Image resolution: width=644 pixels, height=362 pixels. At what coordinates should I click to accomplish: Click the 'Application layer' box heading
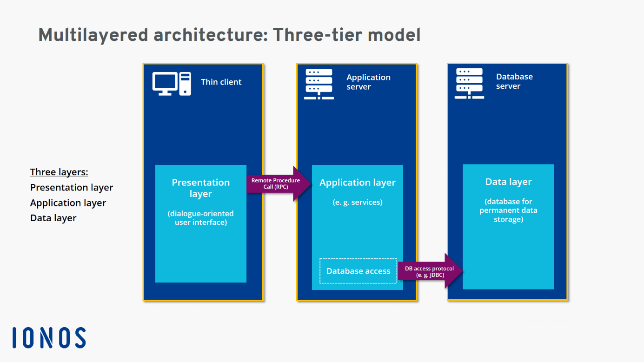point(358,183)
